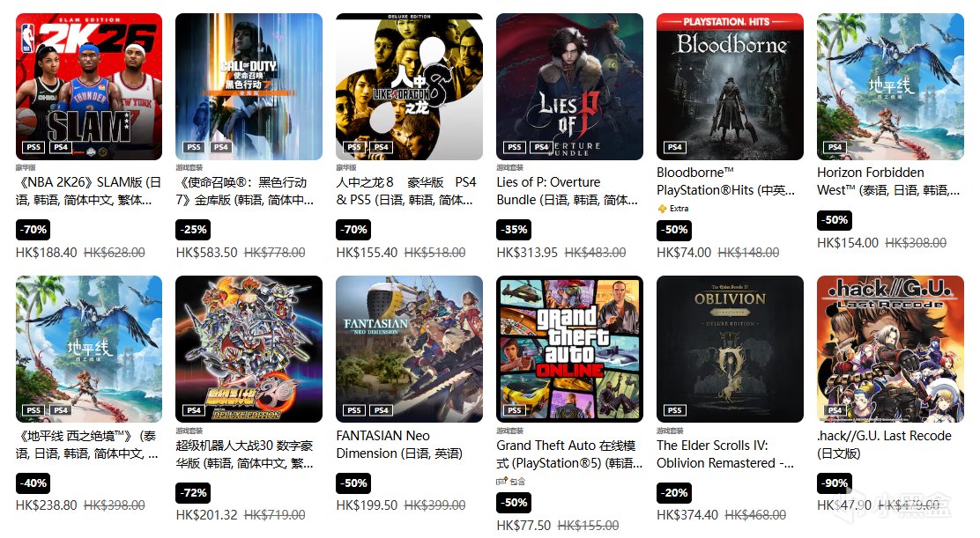The image size is (980, 538).
Task: Open the Bloodborne PlayStation Hits title link
Action: point(726,181)
